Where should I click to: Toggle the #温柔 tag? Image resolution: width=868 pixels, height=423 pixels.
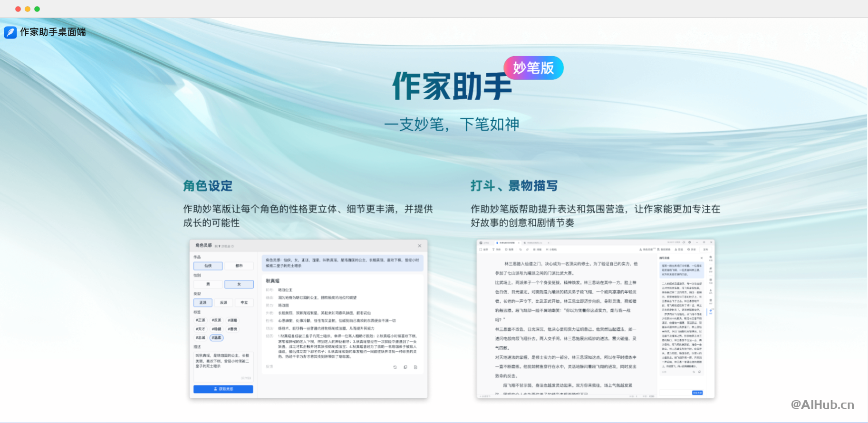coord(216,337)
